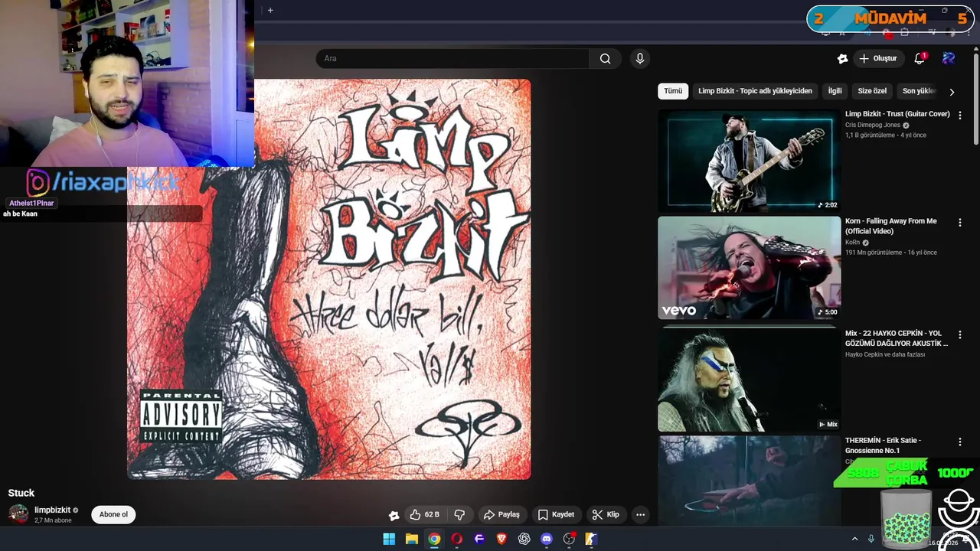Open the limpbizkit channel avatar
This screenshot has width=980, height=551.
(x=18, y=514)
